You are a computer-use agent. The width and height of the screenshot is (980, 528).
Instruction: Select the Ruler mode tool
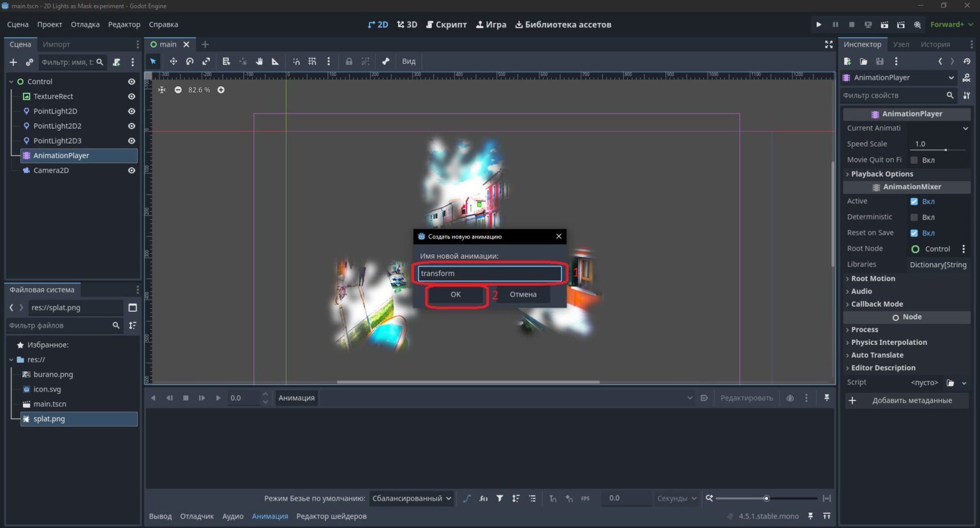275,61
